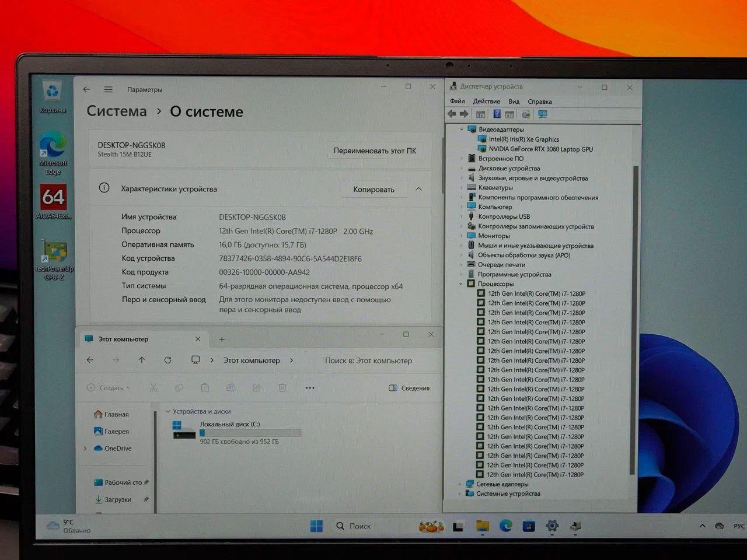The height and width of the screenshot is (560, 747).
Task: Click the Back arrow in Device Manager toolbar
Action: [x=452, y=114]
